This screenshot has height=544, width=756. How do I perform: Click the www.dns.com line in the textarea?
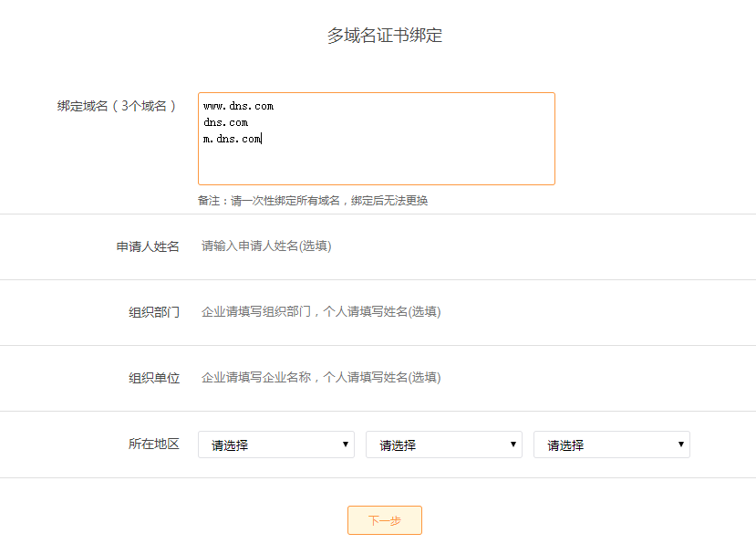point(239,106)
